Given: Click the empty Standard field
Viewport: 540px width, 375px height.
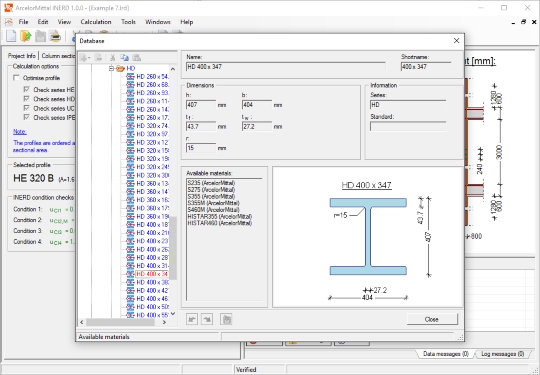Looking at the screenshot, I should coord(408,126).
